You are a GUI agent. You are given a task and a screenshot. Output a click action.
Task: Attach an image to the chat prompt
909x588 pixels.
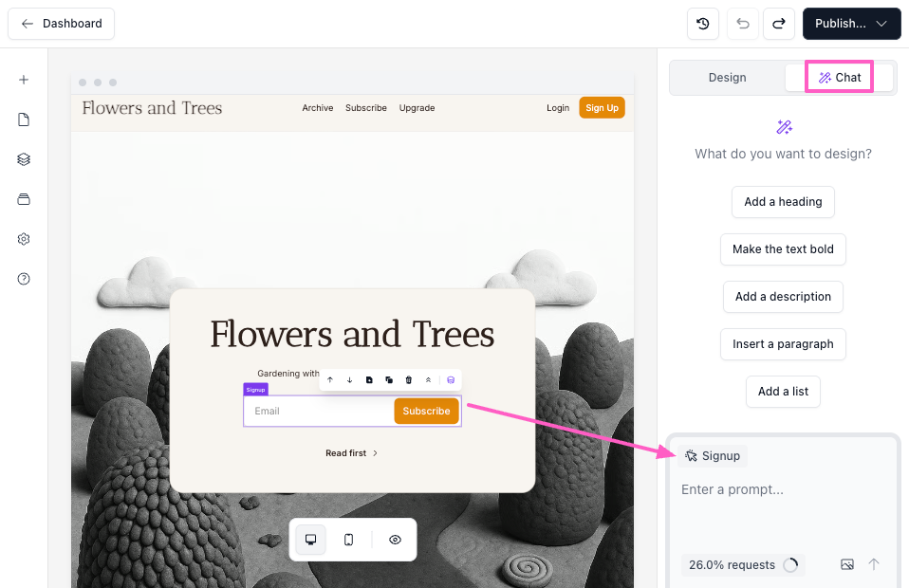tap(847, 564)
